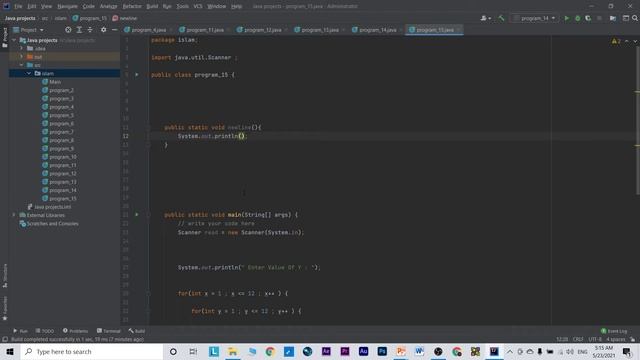This screenshot has width=640, height=360.
Task: Toggle Project side tab on left edge
Action: tap(5, 38)
